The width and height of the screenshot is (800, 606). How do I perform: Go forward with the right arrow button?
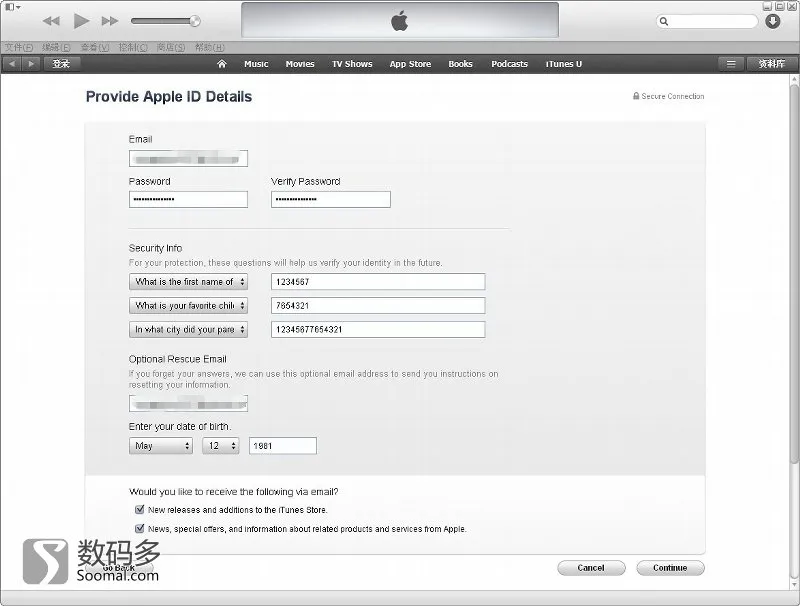[x=31, y=64]
